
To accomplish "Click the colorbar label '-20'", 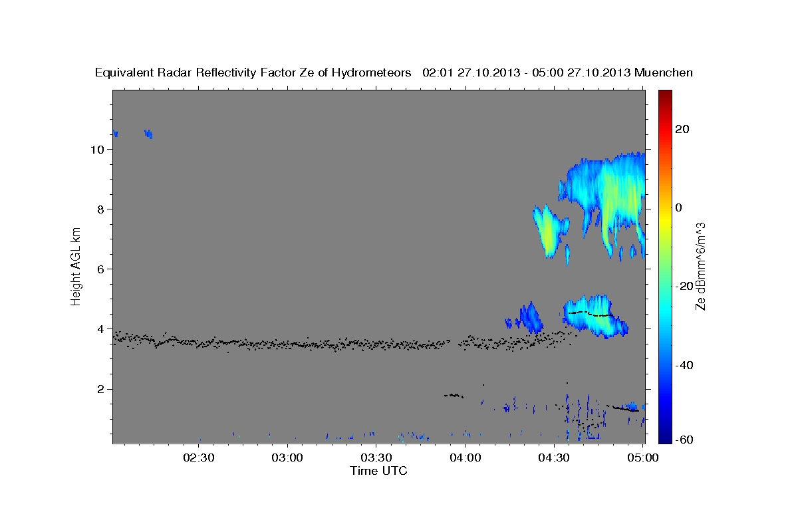I will (684, 286).
